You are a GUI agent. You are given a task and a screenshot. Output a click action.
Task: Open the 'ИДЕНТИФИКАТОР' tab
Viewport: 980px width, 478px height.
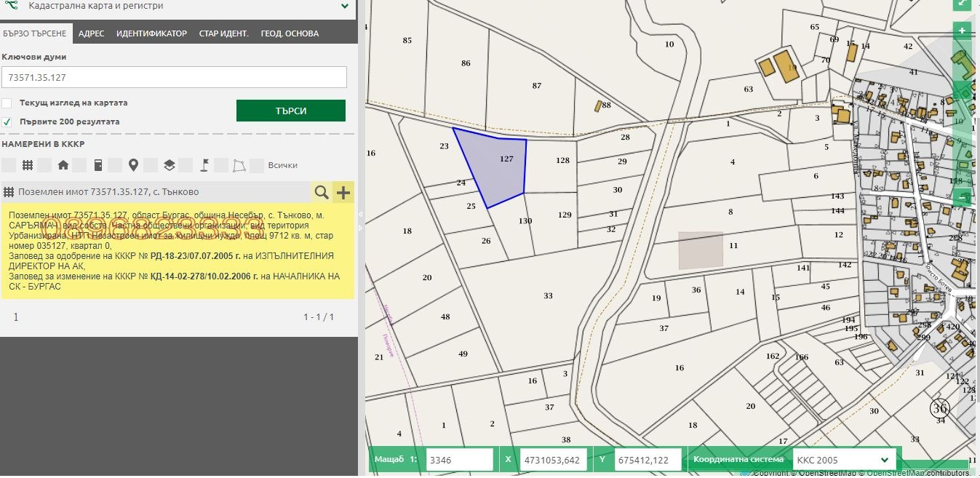tap(151, 33)
